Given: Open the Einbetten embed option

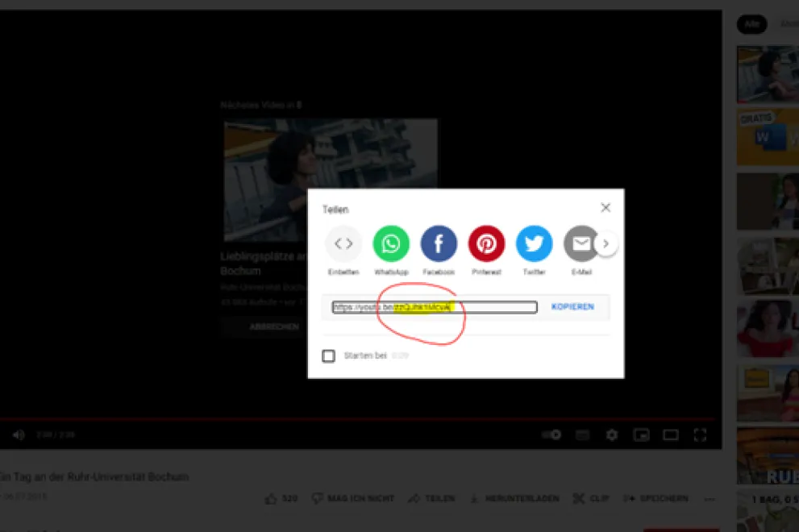Looking at the screenshot, I should coord(343,243).
